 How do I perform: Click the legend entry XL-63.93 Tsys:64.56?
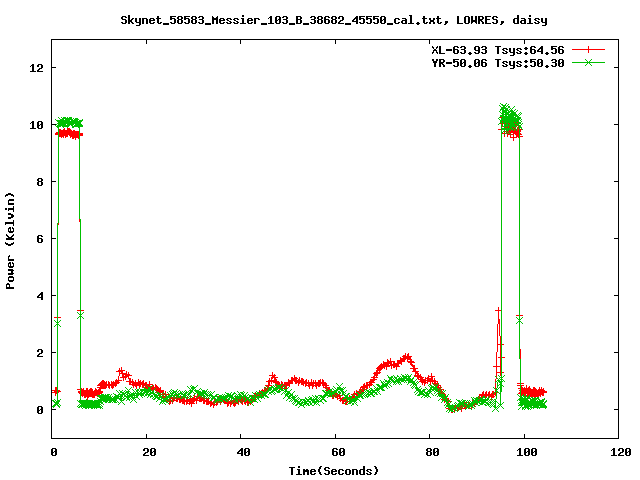tap(498, 50)
